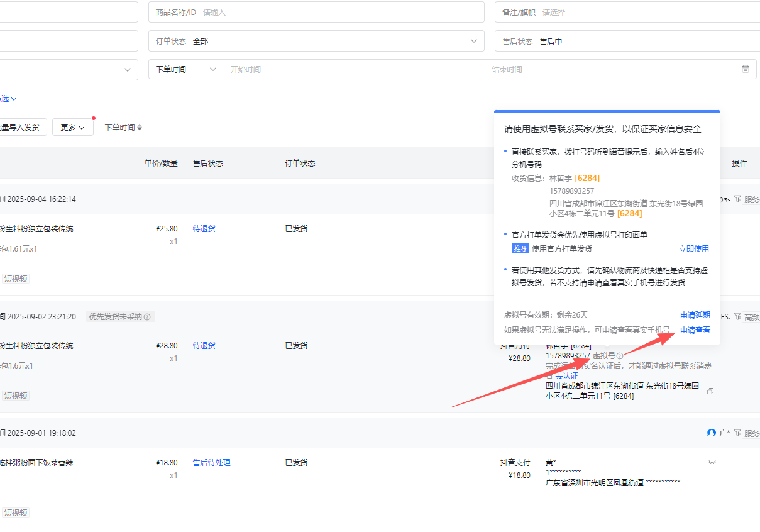
Task: Click the flag icon in the 2025-09-02 order row
Action: pyautogui.click(x=737, y=316)
